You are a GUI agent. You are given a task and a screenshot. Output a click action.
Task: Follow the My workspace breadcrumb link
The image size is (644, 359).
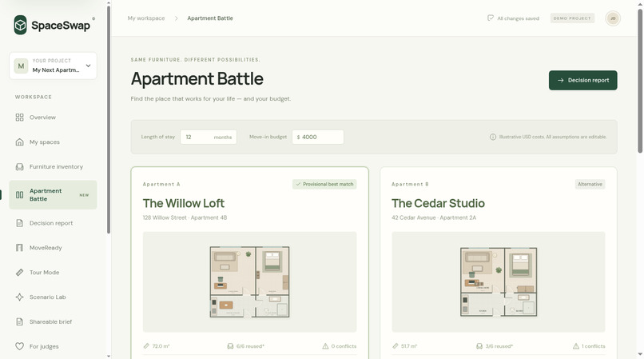click(146, 18)
